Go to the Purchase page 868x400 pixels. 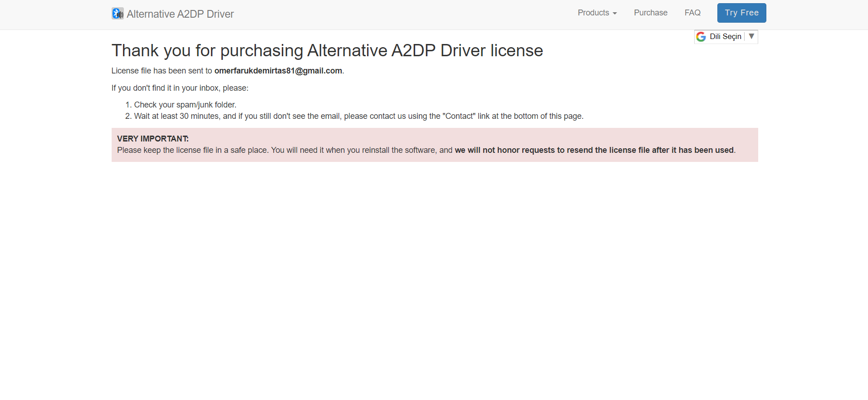tap(651, 13)
